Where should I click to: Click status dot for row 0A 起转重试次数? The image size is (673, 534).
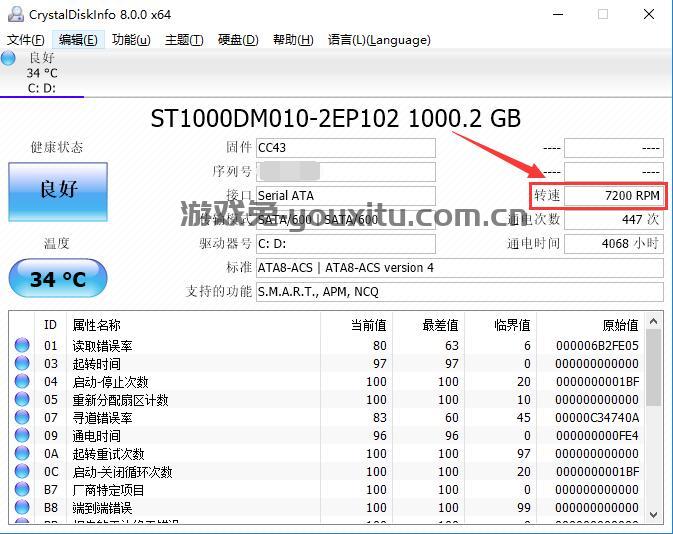(22, 453)
